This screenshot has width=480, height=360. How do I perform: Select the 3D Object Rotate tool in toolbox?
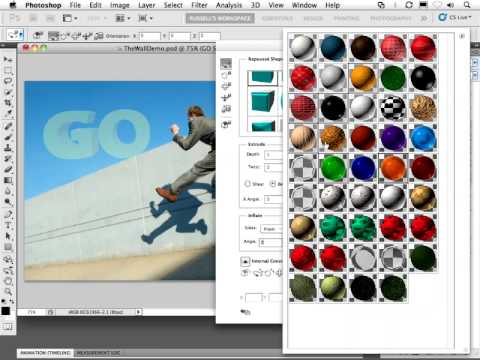click(x=8, y=259)
